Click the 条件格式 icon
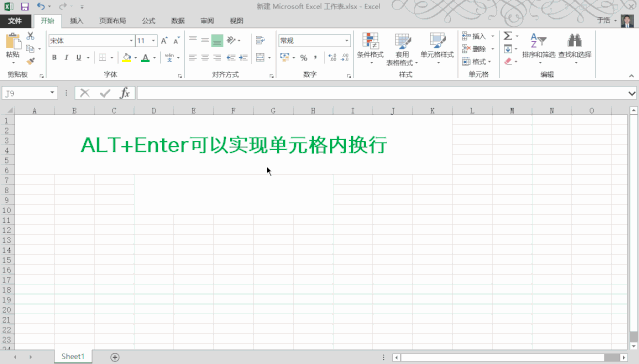 [x=370, y=46]
